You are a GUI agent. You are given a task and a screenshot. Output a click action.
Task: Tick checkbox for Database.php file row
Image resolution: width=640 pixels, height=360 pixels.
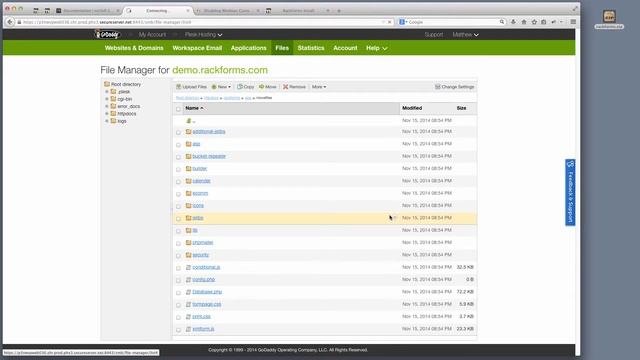click(178, 293)
